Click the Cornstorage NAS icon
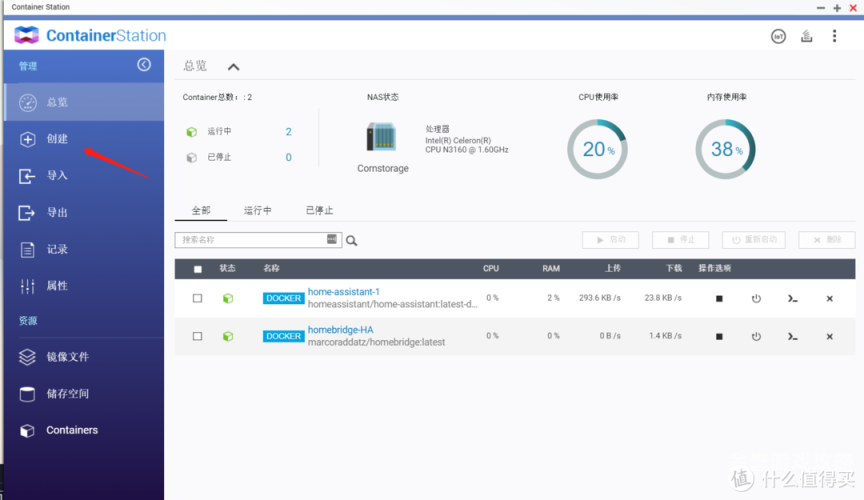 click(381, 137)
